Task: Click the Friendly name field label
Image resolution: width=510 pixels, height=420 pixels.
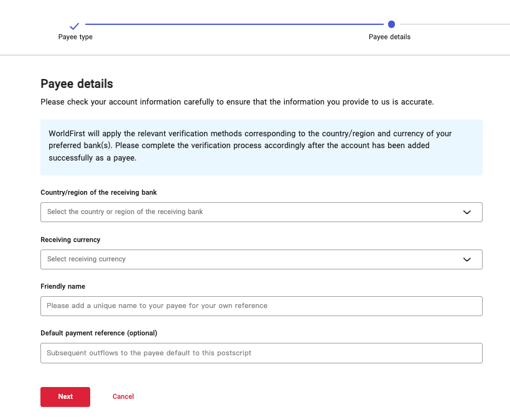Action: point(63,286)
